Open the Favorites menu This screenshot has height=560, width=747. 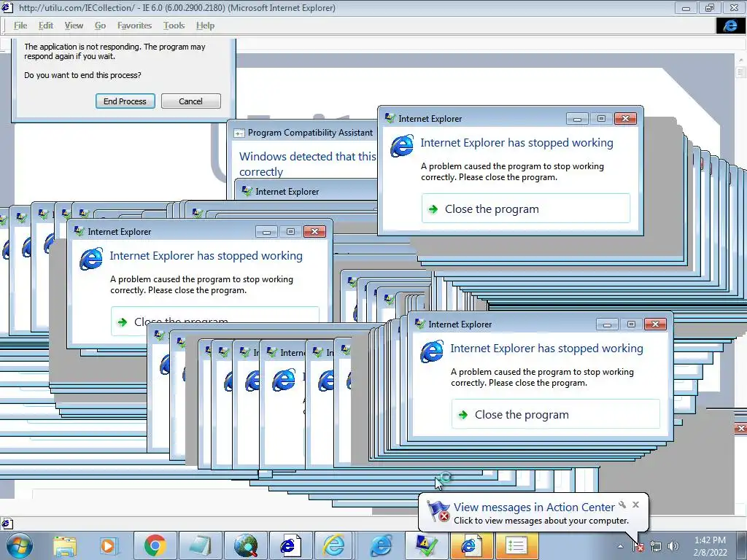(134, 26)
